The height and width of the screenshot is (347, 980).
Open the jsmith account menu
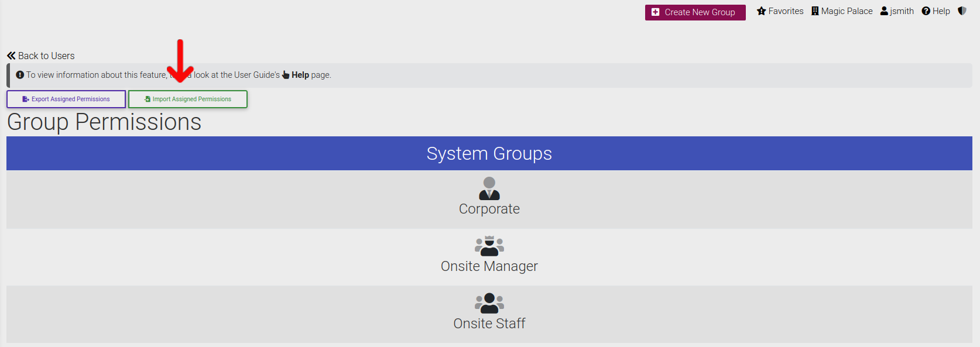(897, 11)
